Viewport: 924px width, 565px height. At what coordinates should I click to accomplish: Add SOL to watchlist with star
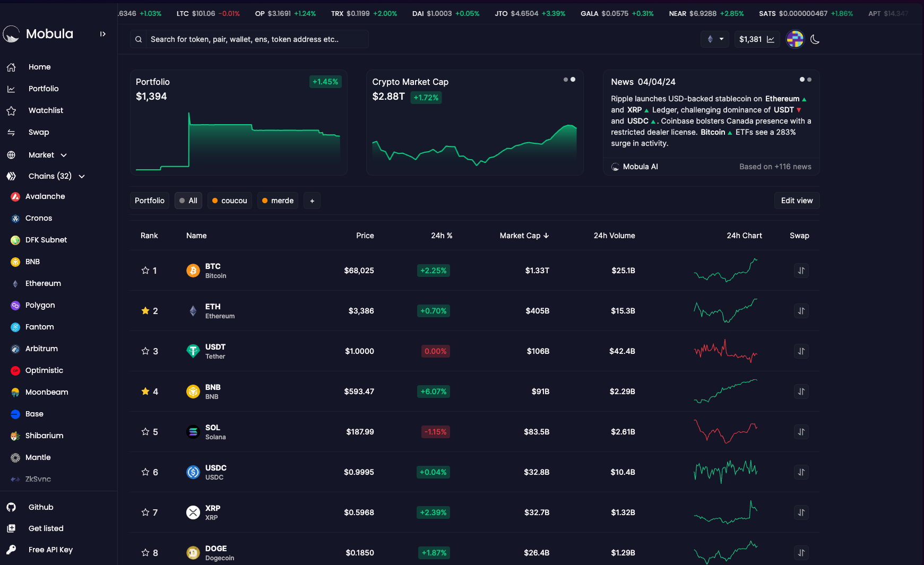pyautogui.click(x=145, y=432)
